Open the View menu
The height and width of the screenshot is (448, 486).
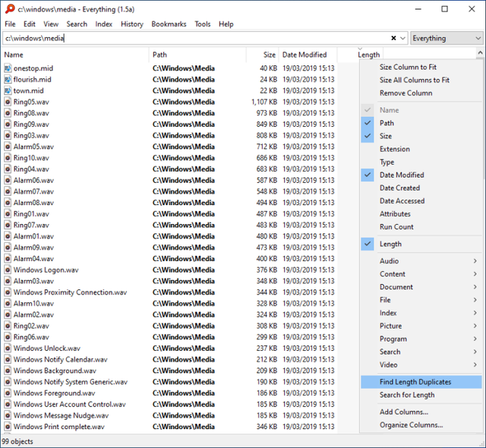click(x=51, y=24)
